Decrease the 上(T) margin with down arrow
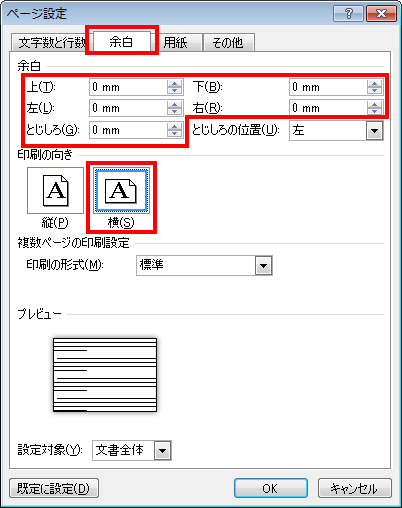Screen dimensions: 402x508 (x=174, y=91)
